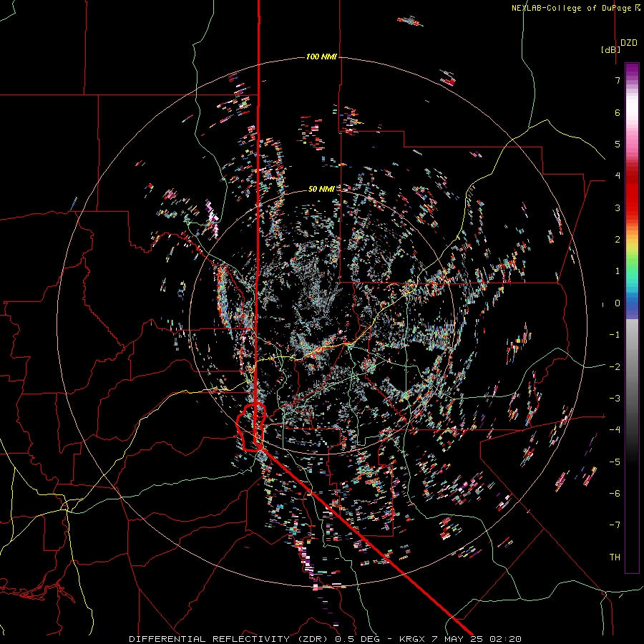Click the 0 value on color scale
644x644 pixels.
tap(618, 303)
